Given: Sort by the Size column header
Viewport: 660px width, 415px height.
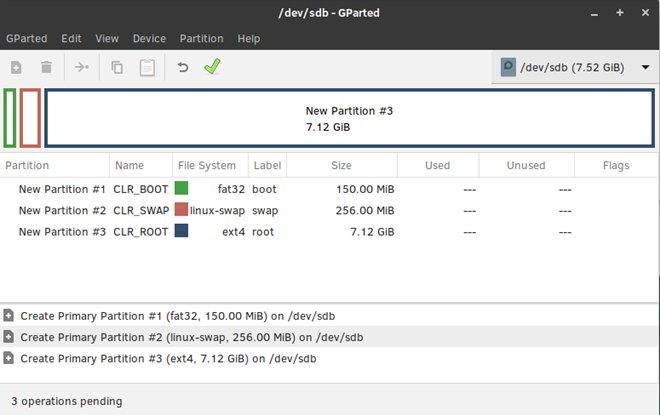Looking at the screenshot, I should point(341,165).
